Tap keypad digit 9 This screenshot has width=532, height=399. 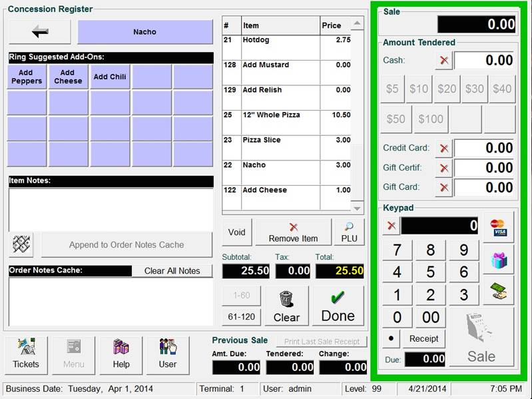click(x=464, y=250)
